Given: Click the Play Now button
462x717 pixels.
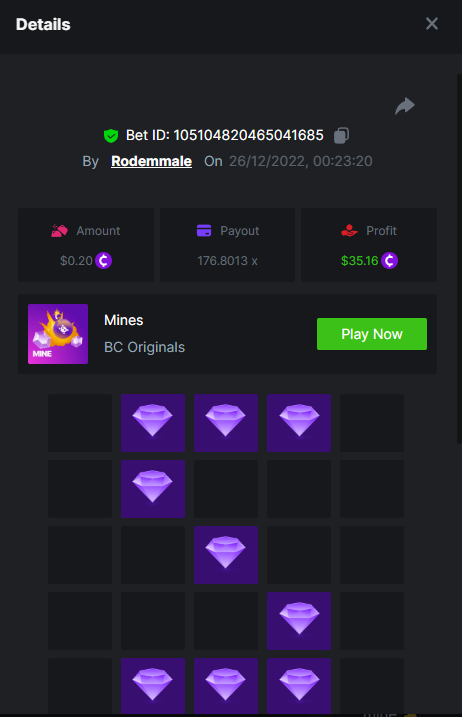Looking at the screenshot, I should click(x=372, y=334).
